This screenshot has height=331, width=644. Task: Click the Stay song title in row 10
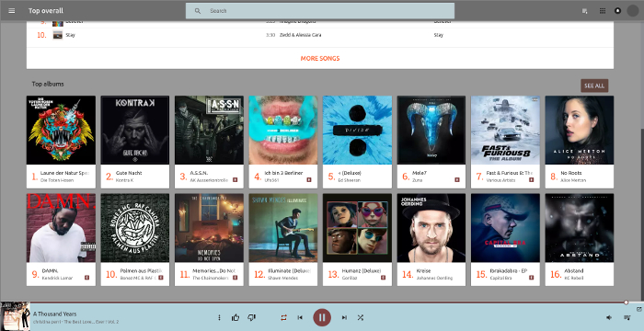(70, 35)
